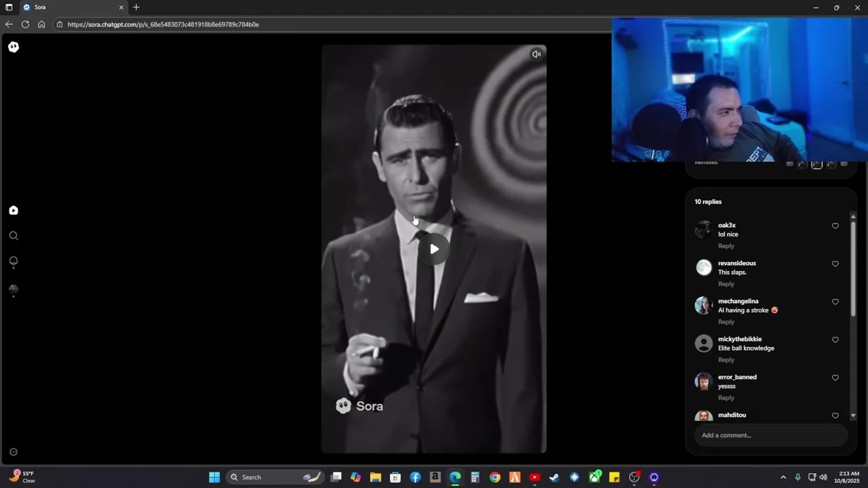Reply to oak3x's comment

click(726, 246)
